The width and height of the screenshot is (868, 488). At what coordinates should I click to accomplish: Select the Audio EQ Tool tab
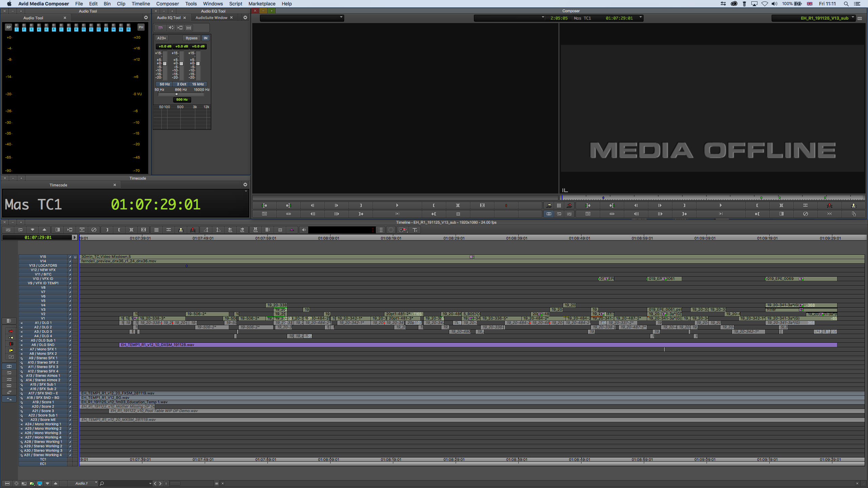click(x=169, y=17)
